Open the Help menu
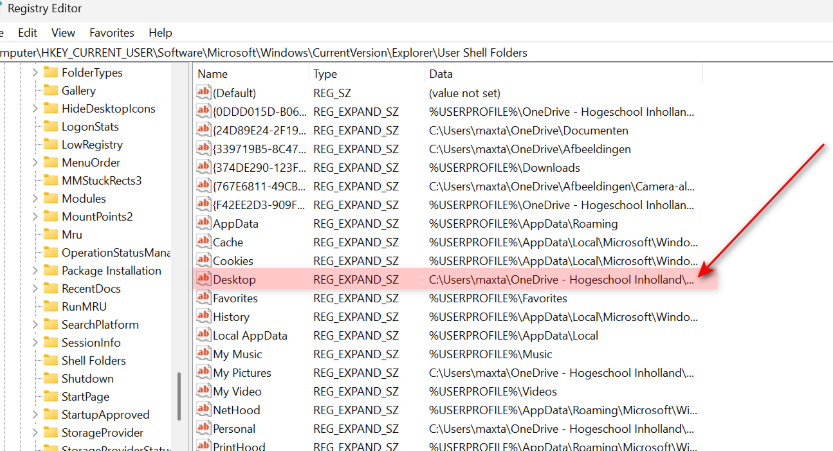This screenshot has width=833, height=451. click(x=160, y=33)
